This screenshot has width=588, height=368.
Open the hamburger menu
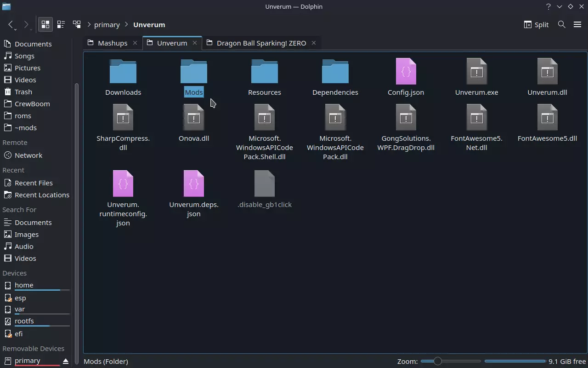click(577, 24)
